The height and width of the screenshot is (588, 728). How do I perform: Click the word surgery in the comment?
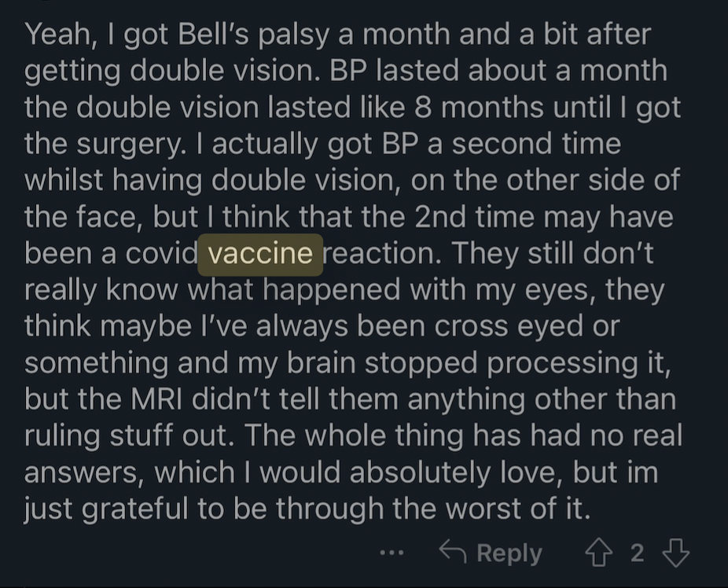[x=131, y=145]
